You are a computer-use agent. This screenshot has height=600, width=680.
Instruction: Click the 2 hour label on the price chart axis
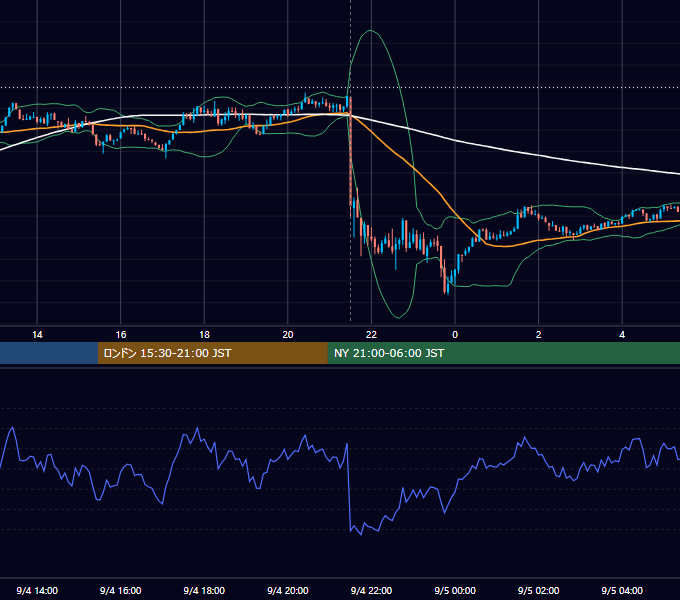click(539, 335)
